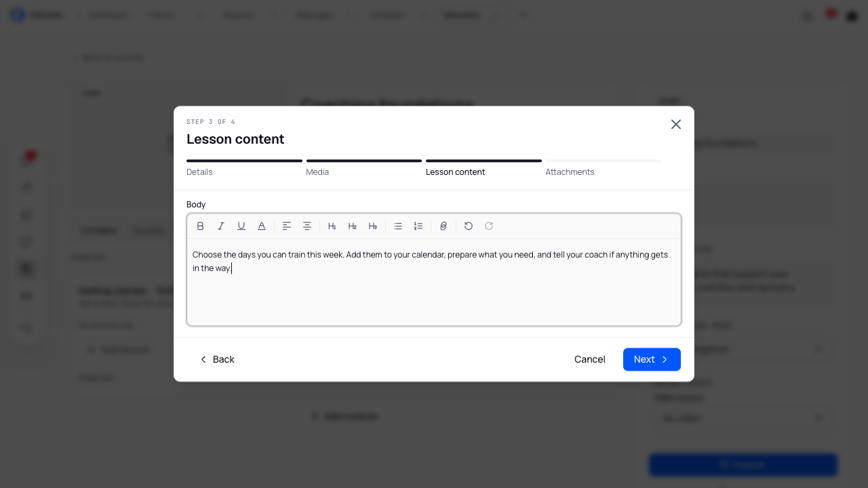Underline the selected body text
Screen dimensions: 868x488
241,226
